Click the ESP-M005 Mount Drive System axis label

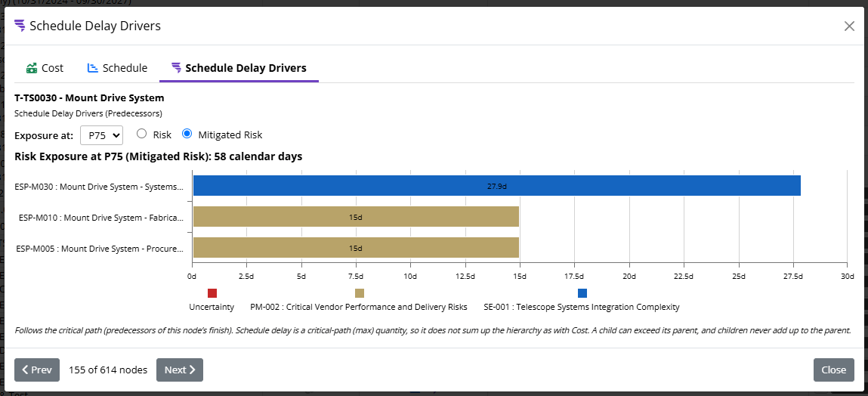[100, 249]
